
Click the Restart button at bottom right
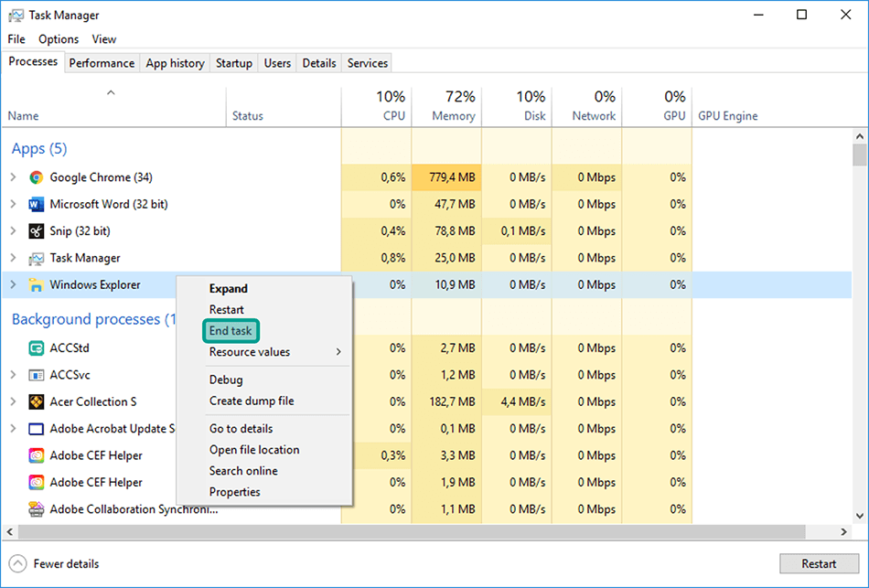pos(819,563)
